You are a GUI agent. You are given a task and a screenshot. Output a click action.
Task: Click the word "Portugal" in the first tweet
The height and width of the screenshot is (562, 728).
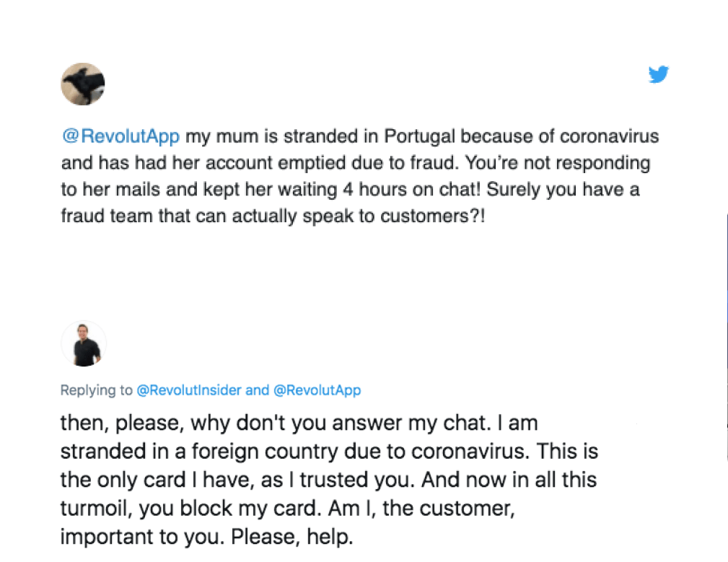[419, 136]
